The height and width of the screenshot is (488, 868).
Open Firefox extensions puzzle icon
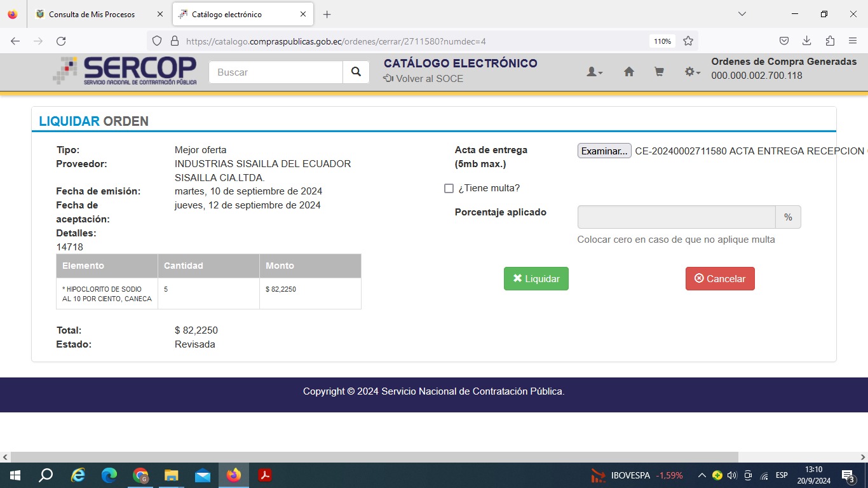coord(830,41)
